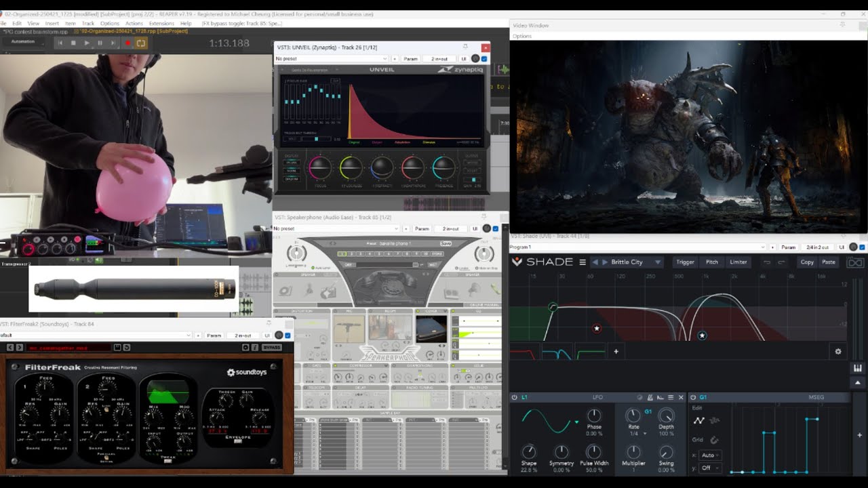The width and height of the screenshot is (868, 488).
Task: Switch to PG contest brainstorm.rpp project tab
Action: pos(35,31)
